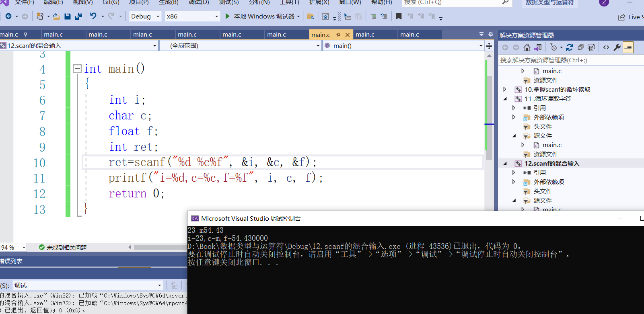Click the green start debugging arrow
The image size is (644, 314).
(x=228, y=16)
